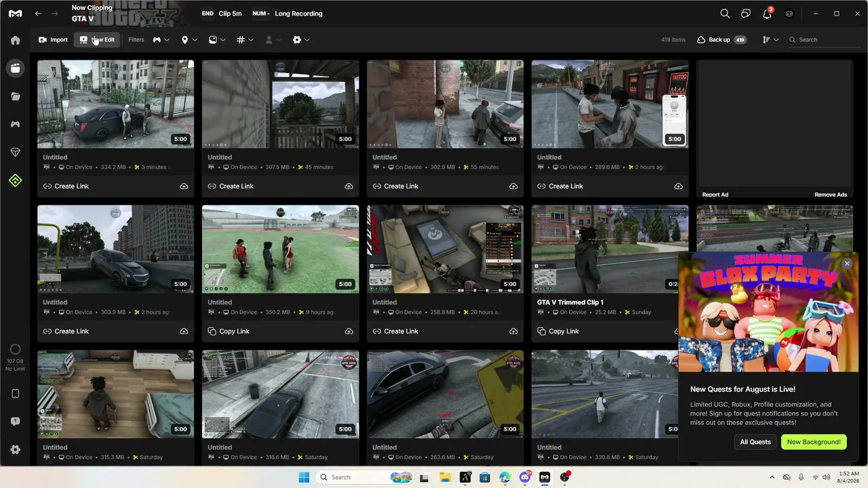
Task: Close the Summer Blox Party popup
Action: pyautogui.click(x=847, y=264)
